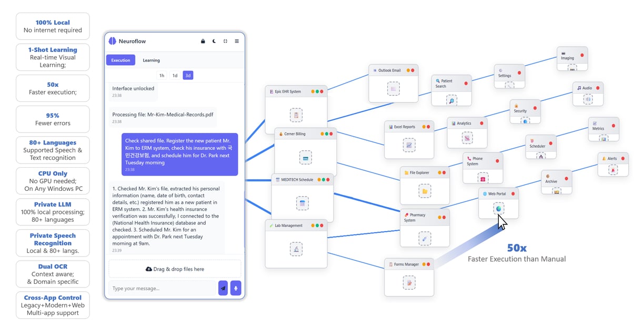Viewport: 644px width, 329px height.
Task: Click the 'Private LLM' feature box
Action: click(53, 212)
